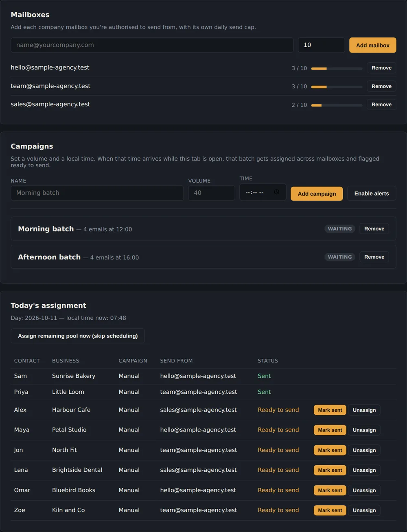Viewport: 407px width, 532px height.
Task: Remove the hello@sample-agency.test mailbox
Action: click(381, 68)
